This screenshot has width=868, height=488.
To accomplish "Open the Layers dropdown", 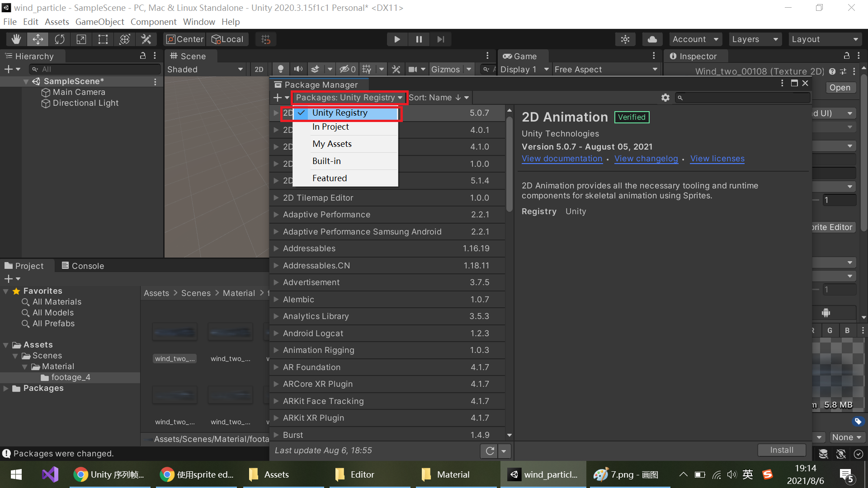I will 754,39.
